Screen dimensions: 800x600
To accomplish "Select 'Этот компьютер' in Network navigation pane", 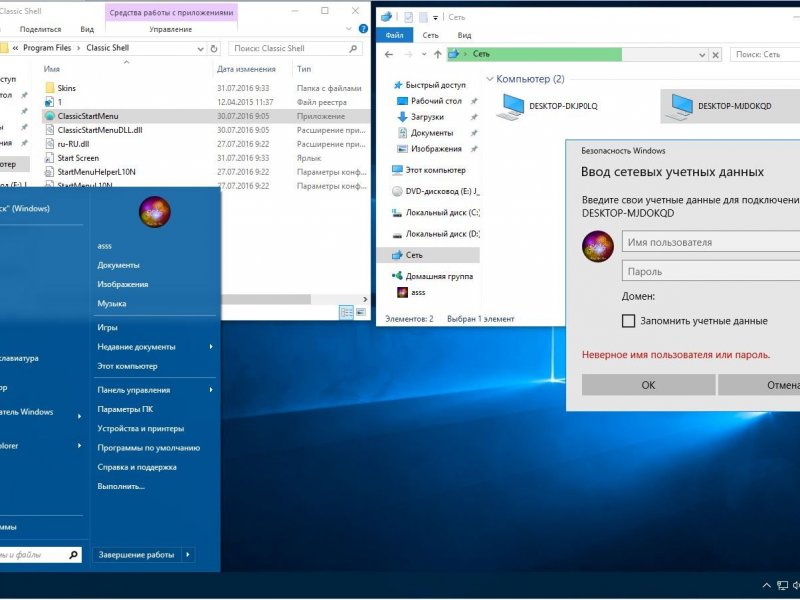I will click(x=429, y=170).
